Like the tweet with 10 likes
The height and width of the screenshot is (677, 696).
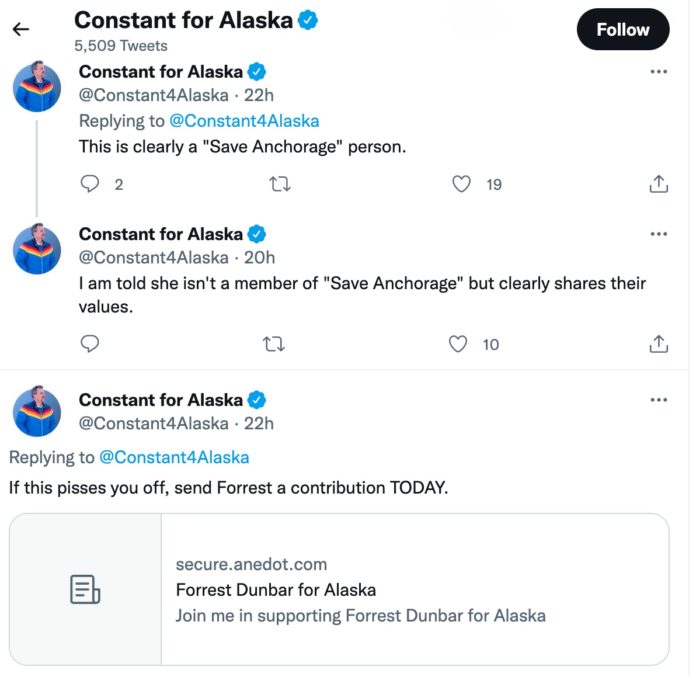pos(458,344)
